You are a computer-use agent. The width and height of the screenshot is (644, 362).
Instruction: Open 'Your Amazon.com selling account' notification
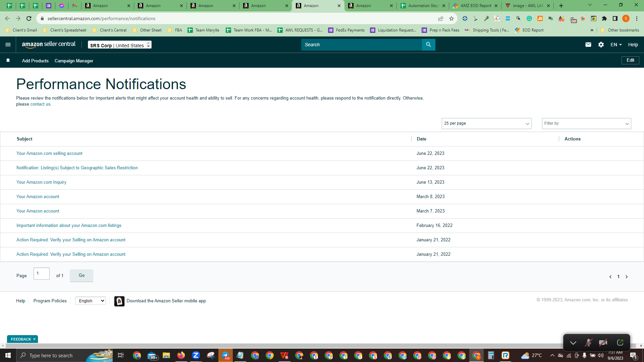(49, 154)
